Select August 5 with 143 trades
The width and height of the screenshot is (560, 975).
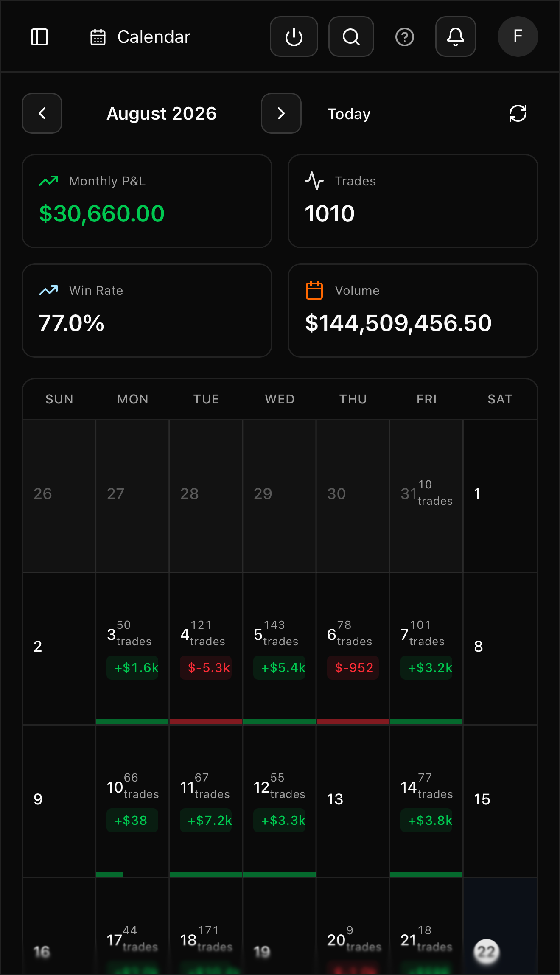coord(279,648)
